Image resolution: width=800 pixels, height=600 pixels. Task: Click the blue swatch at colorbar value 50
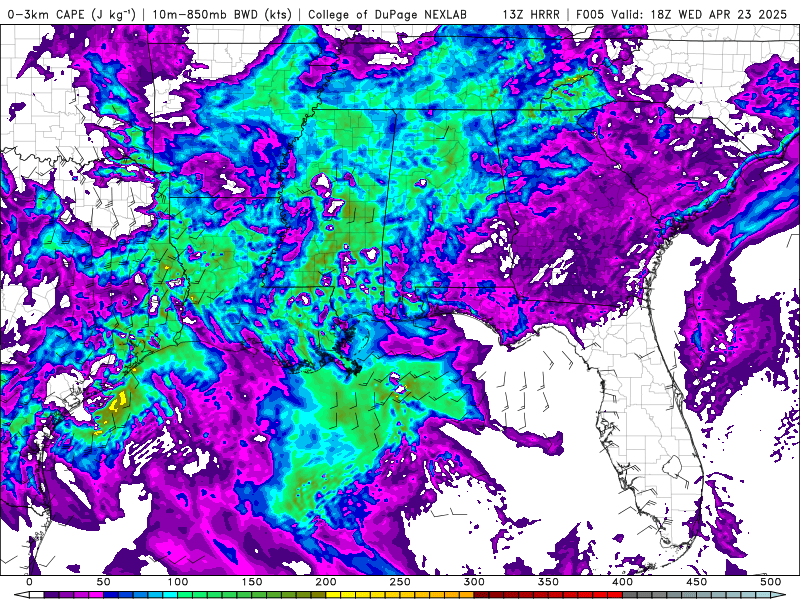(111, 595)
